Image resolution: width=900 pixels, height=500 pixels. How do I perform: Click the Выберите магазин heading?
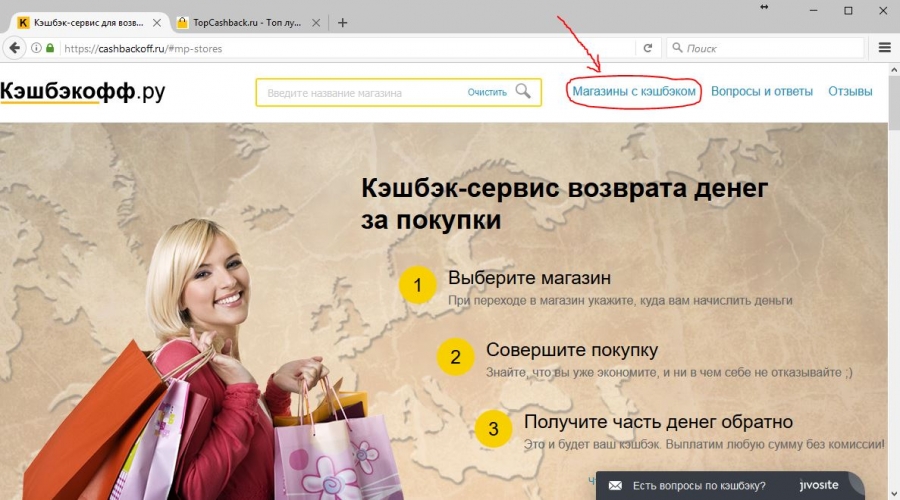coord(529,278)
